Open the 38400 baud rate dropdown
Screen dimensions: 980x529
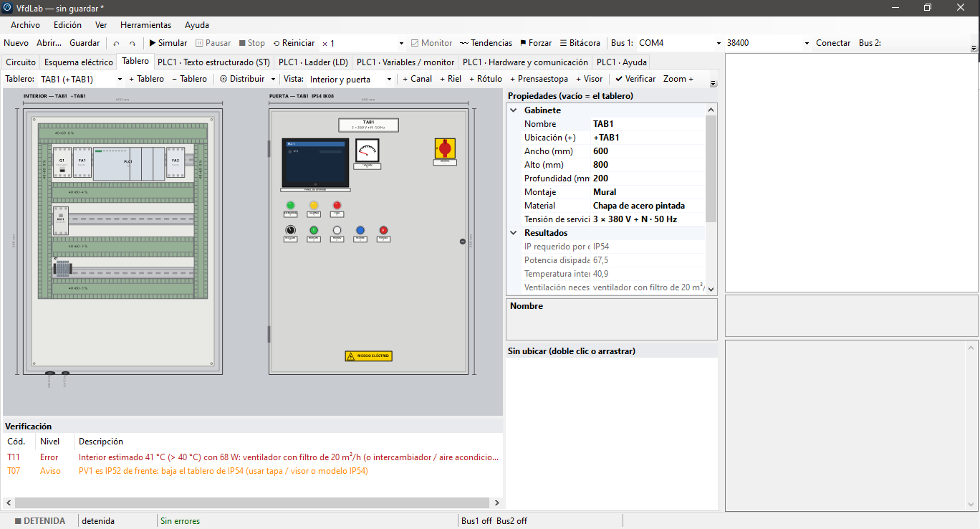tap(807, 43)
